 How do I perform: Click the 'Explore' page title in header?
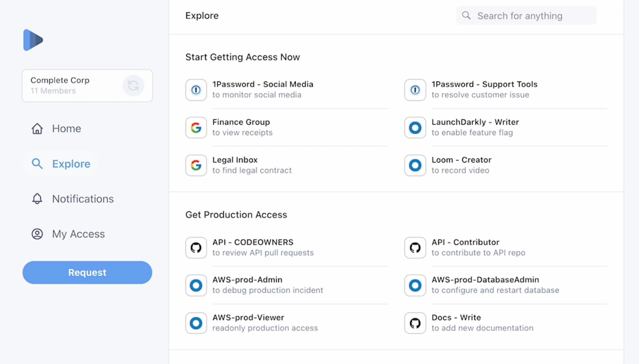click(x=202, y=16)
